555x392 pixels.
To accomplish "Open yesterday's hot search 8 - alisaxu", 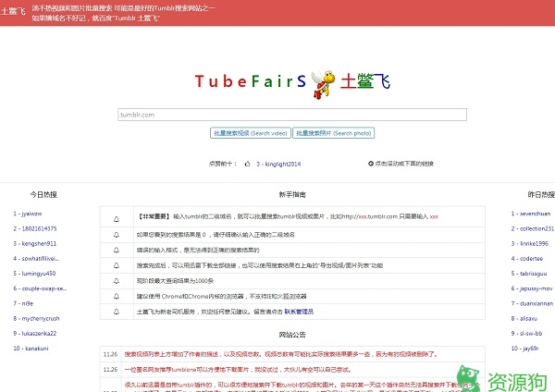I will [524, 318].
